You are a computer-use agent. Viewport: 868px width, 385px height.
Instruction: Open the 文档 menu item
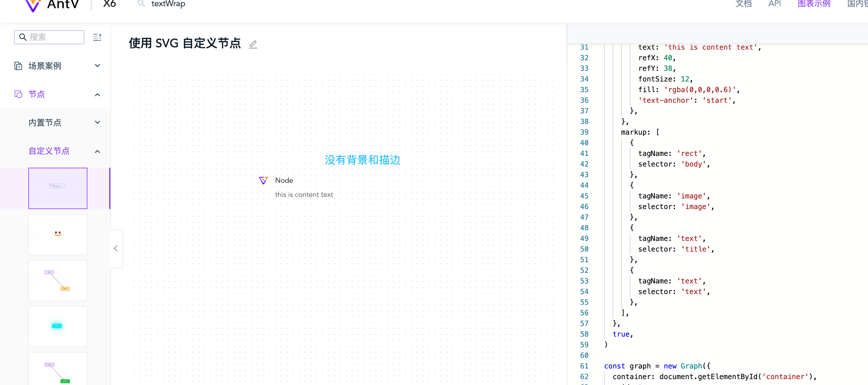click(x=743, y=4)
